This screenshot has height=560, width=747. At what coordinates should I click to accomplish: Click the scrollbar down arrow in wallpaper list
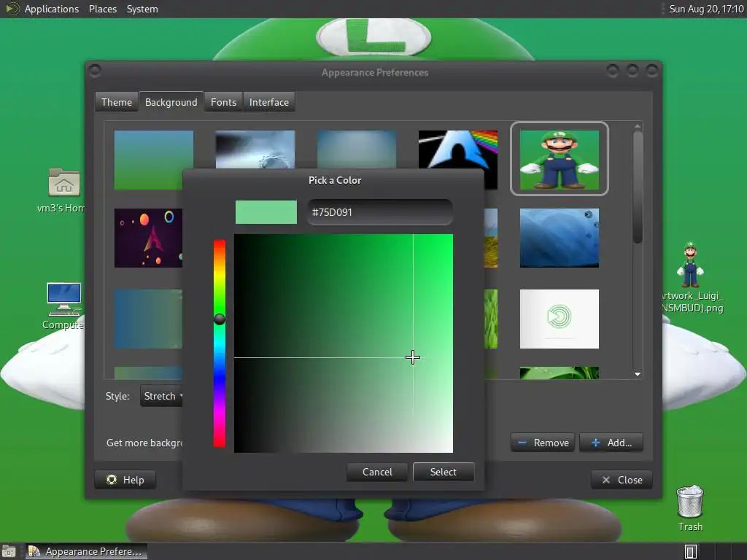(x=638, y=374)
